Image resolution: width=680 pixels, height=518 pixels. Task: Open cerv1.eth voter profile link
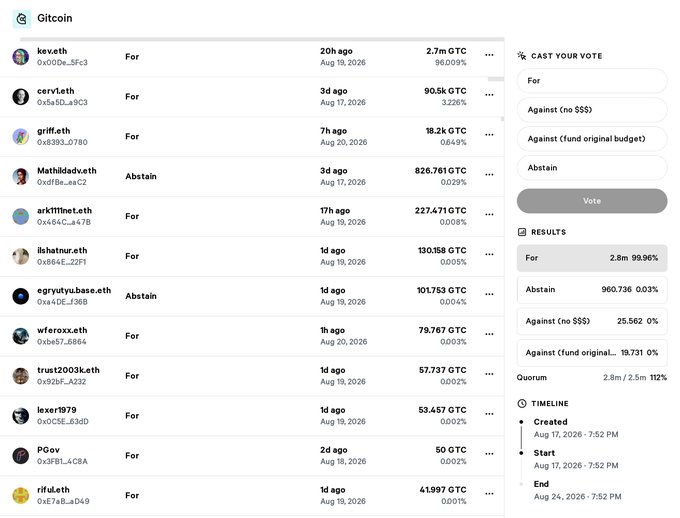[x=56, y=91]
